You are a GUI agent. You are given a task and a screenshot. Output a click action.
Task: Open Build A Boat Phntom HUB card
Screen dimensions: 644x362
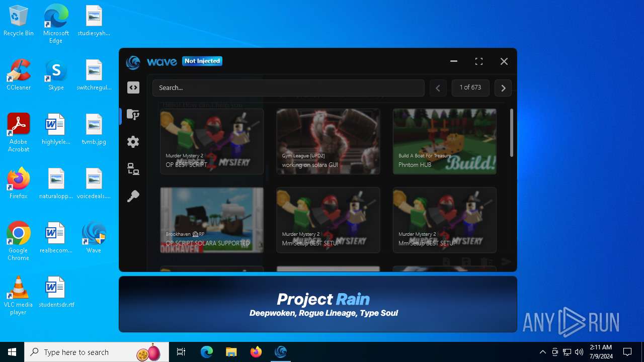point(445,141)
